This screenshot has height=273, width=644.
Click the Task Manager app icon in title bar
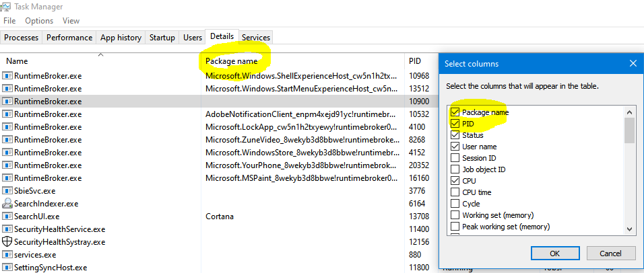[x=6, y=7]
